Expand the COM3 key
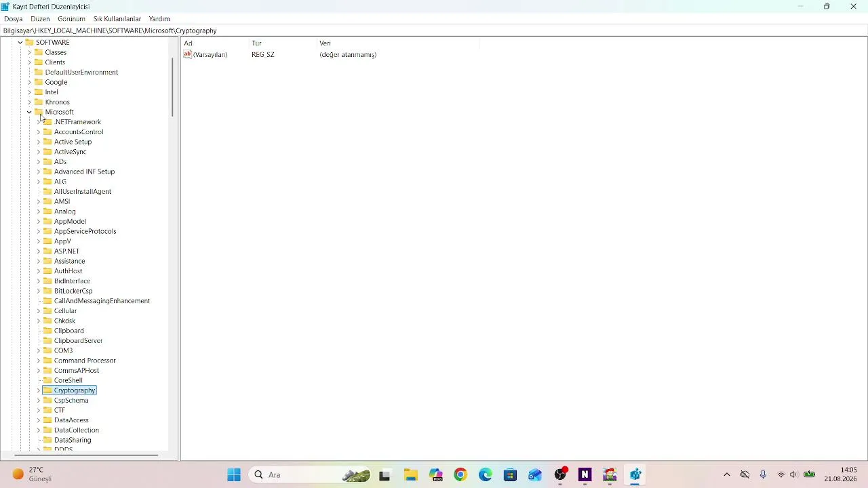The width and height of the screenshot is (868, 488). pos(39,350)
